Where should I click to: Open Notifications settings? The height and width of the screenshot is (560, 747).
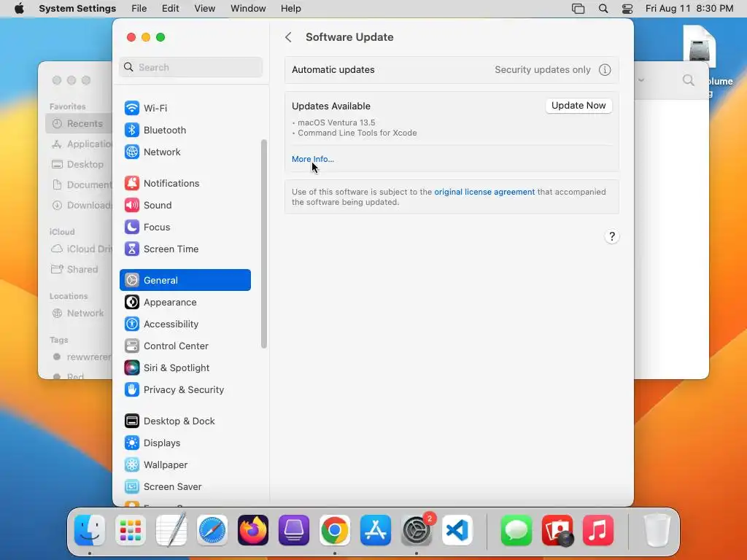tap(185, 183)
